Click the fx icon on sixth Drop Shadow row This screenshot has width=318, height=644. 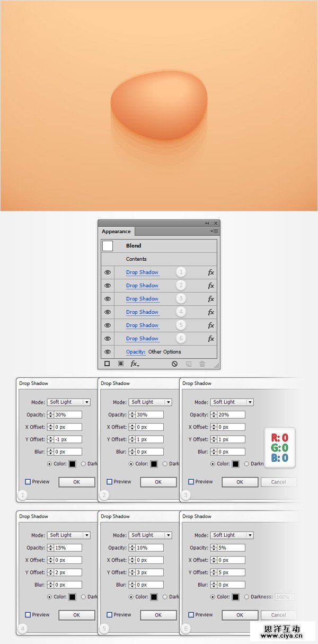click(211, 339)
